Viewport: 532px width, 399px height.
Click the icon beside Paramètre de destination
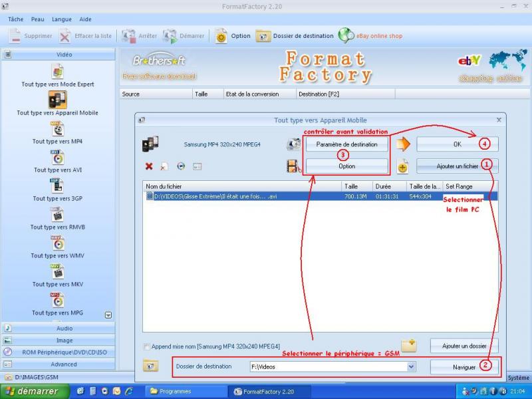293,144
